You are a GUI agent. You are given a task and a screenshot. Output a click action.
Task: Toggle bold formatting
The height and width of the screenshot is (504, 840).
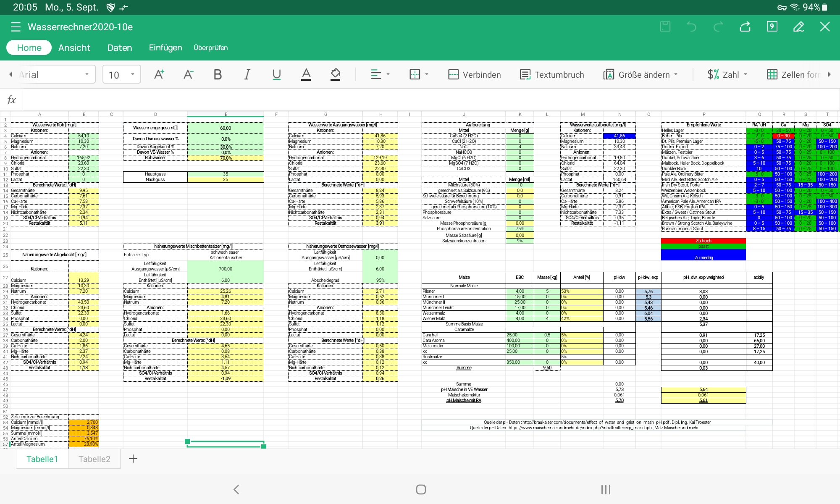(218, 75)
